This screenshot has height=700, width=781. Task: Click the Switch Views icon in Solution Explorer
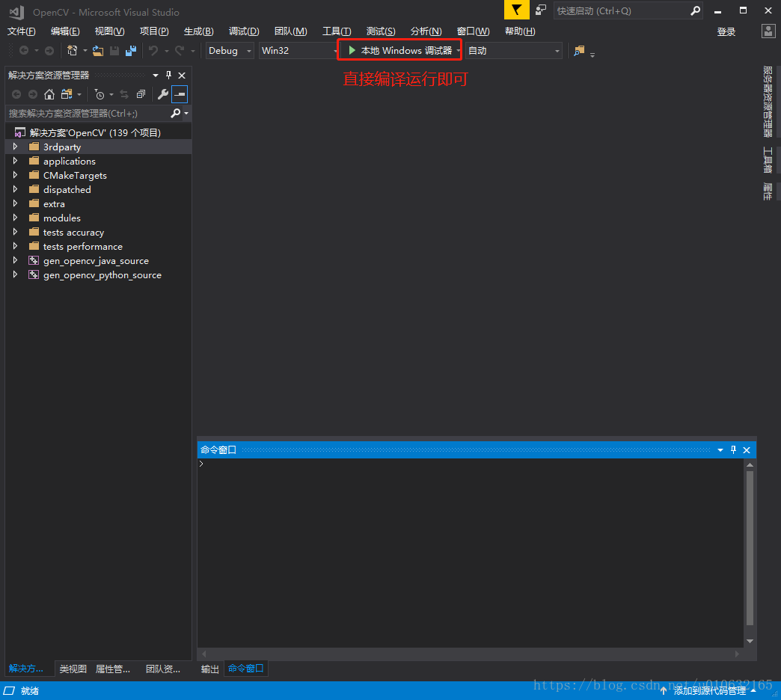tap(67, 94)
